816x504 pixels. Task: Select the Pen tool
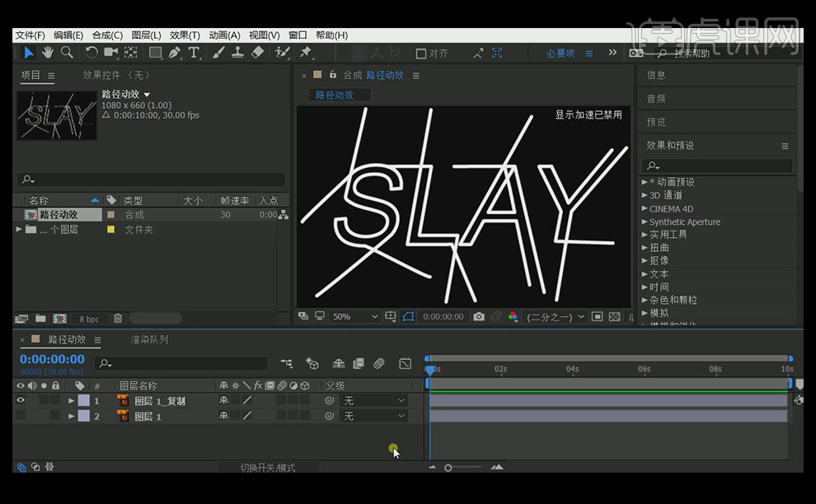[x=175, y=53]
